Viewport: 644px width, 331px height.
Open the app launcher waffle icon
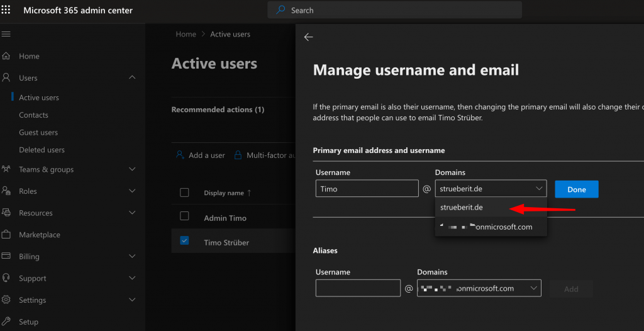6,10
